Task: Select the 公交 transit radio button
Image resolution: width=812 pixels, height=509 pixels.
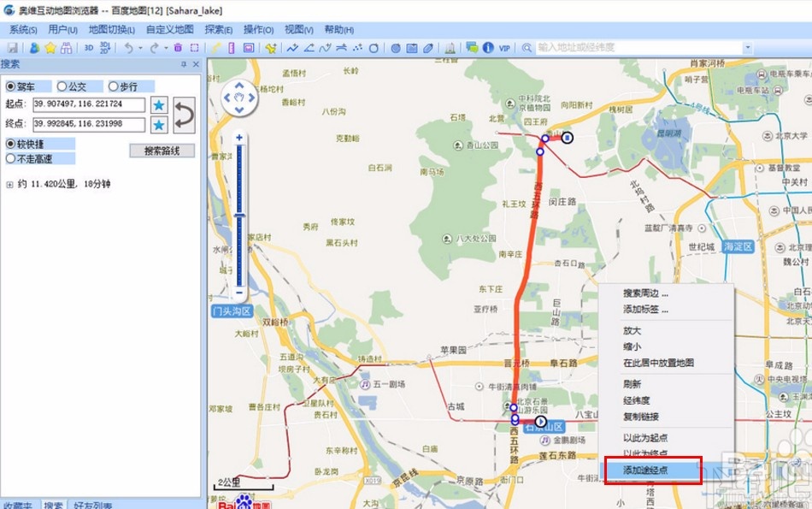Action: coord(62,86)
